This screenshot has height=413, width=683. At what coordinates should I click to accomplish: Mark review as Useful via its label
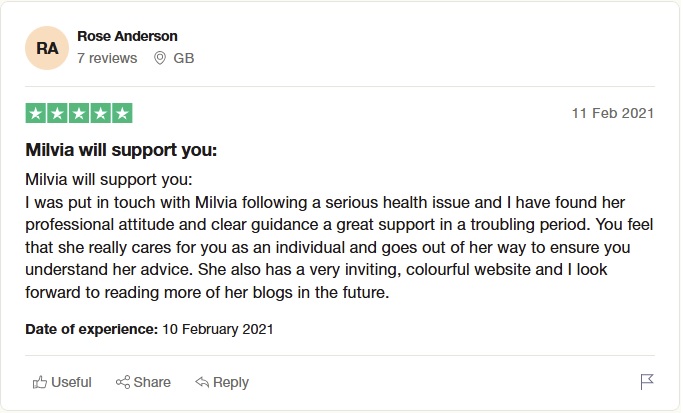point(71,382)
